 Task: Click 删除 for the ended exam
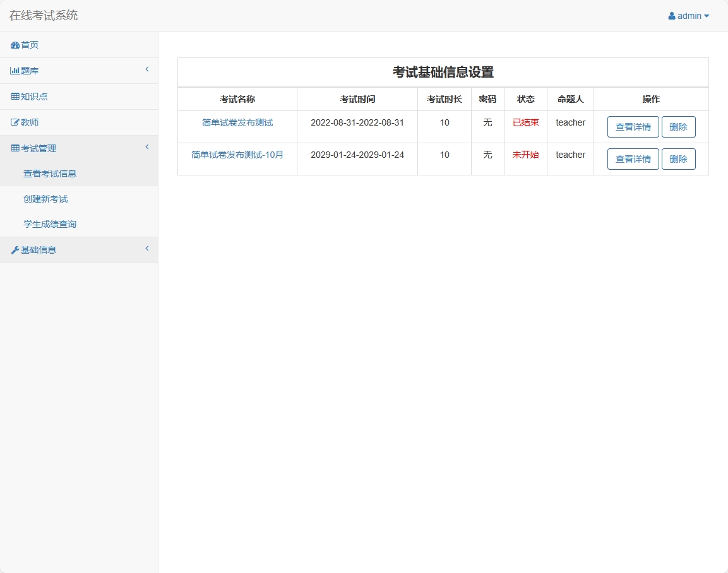pyautogui.click(x=678, y=126)
